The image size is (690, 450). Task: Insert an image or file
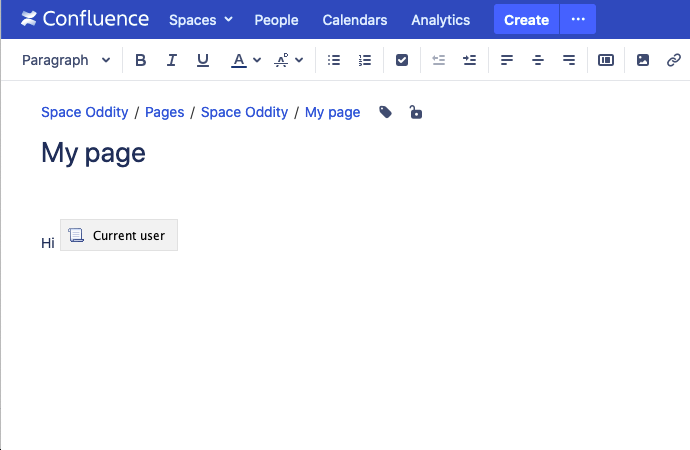pyautogui.click(x=643, y=60)
